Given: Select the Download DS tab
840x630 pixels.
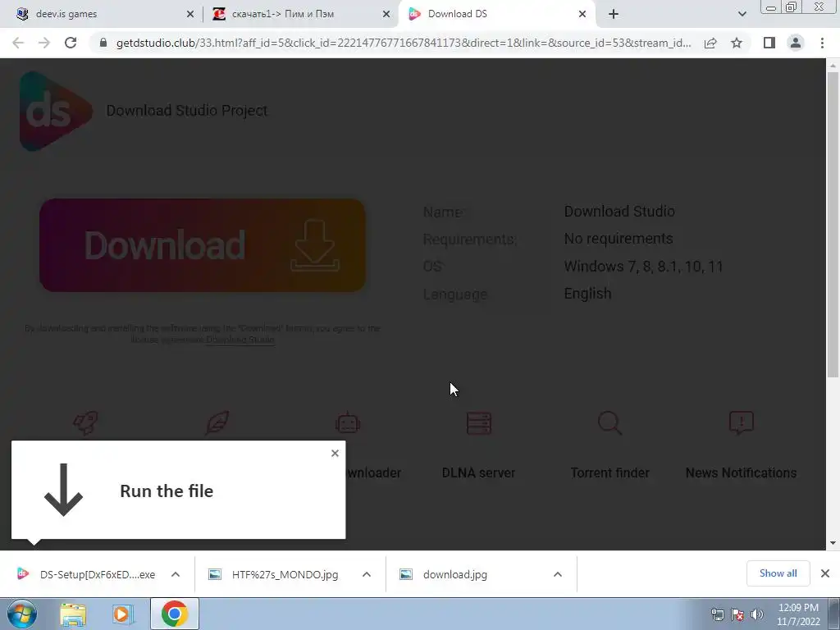Looking at the screenshot, I should tap(495, 14).
